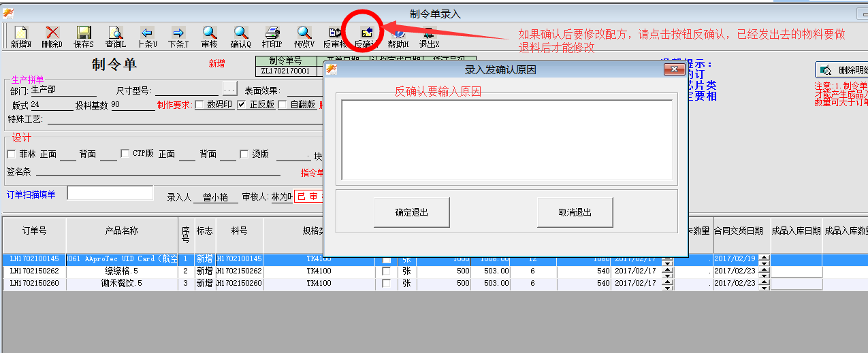868x353 pixels.
Task: Go to previous record with 上条U
Action: (147, 37)
